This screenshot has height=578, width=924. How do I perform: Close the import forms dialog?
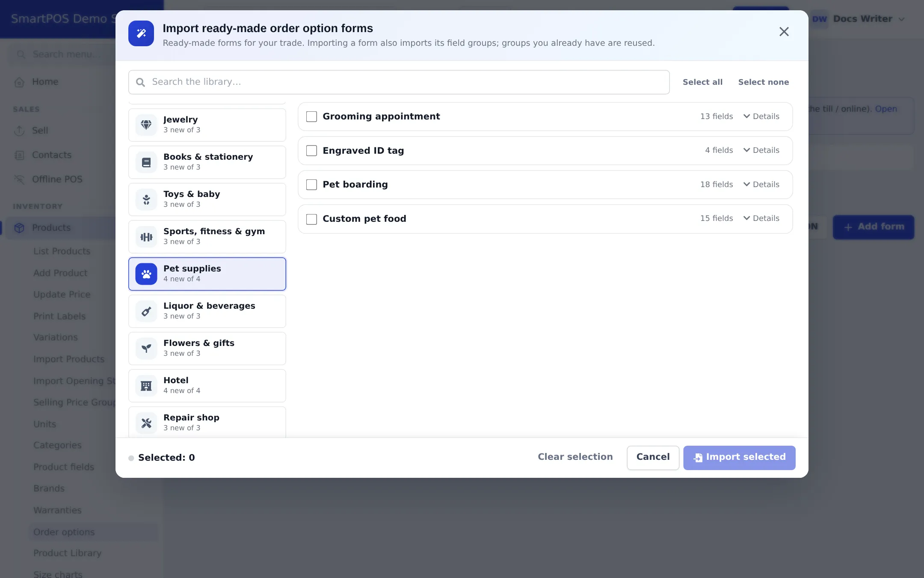tap(784, 32)
